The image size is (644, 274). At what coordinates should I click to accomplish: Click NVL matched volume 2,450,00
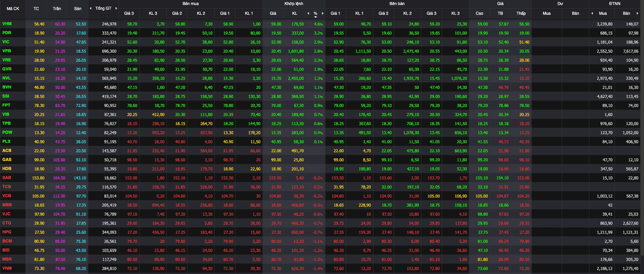click(296, 78)
